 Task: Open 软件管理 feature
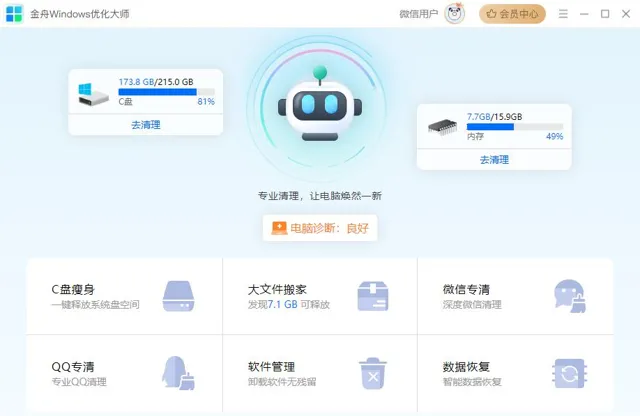320,373
